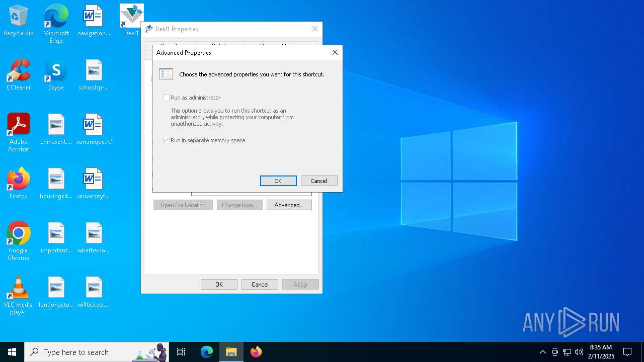This screenshot has height=362, width=644.
Task: Click Advanced... button in Dekl1 Properties
Action: click(x=289, y=205)
